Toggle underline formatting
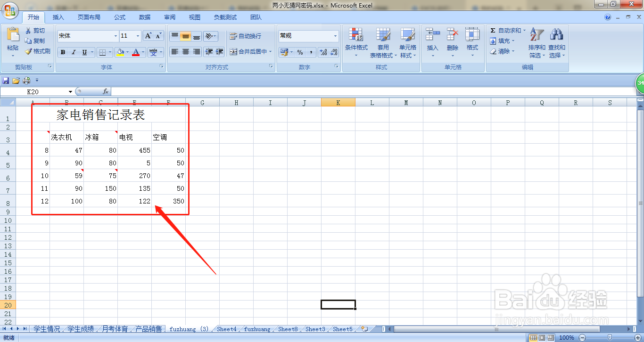 tap(84, 52)
